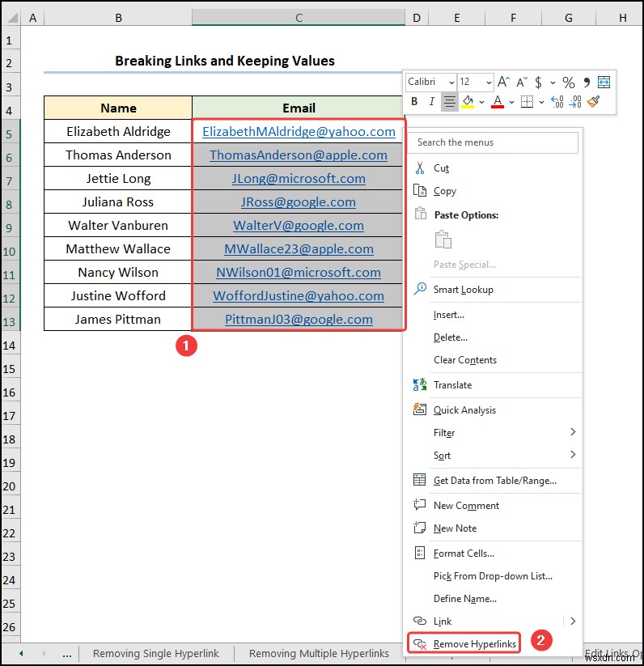Click the Cut scissors icon
The width and height of the screenshot is (644, 666).
(419, 168)
